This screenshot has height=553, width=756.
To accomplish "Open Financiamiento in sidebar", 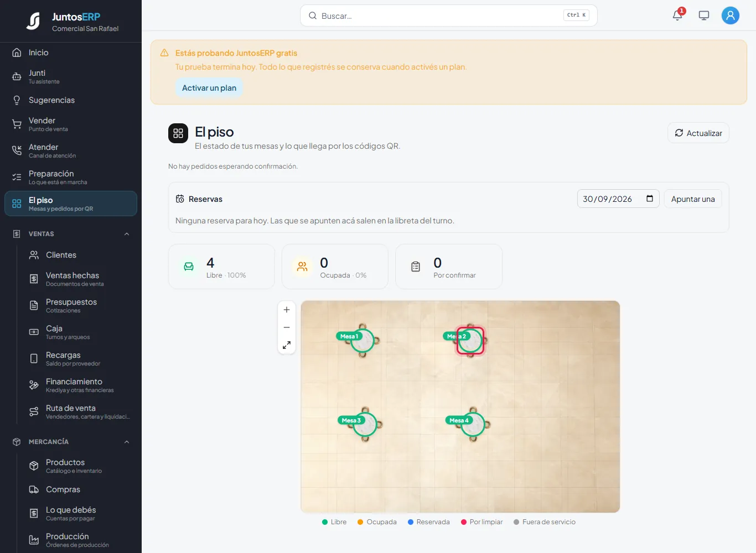I will (x=79, y=385).
